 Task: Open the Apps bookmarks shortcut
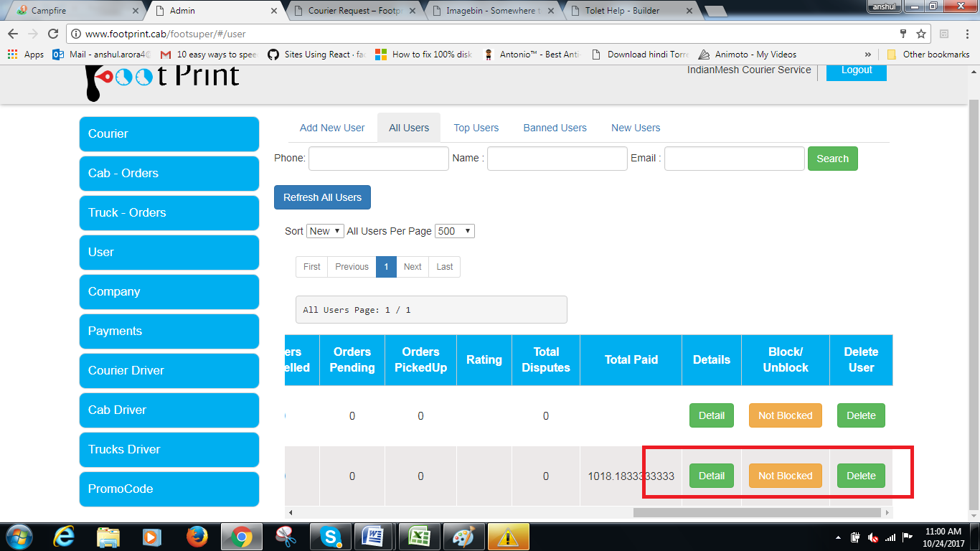26,55
